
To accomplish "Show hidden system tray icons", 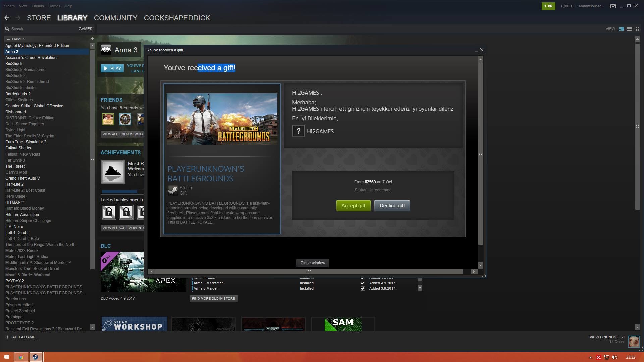I will [590, 357].
